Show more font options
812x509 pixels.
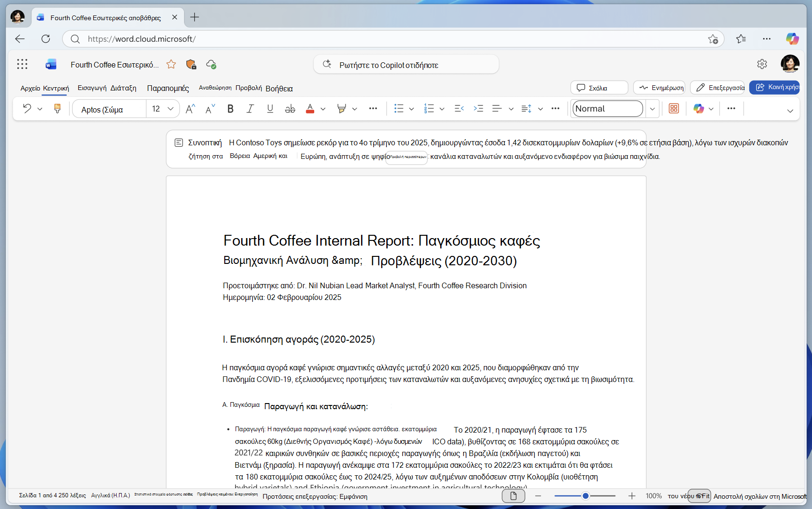pyautogui.click(x=373, y=109)
